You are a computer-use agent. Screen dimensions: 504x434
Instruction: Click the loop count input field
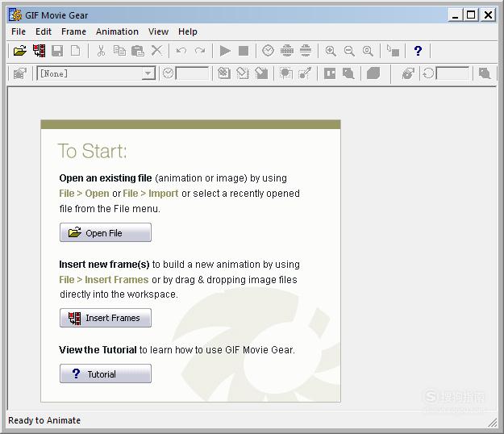coord(452,73)
